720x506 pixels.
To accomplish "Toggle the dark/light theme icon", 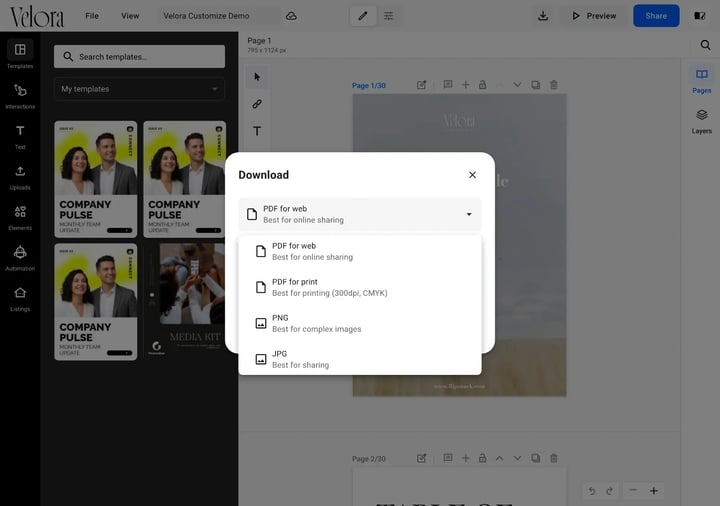I will [699, 16].
